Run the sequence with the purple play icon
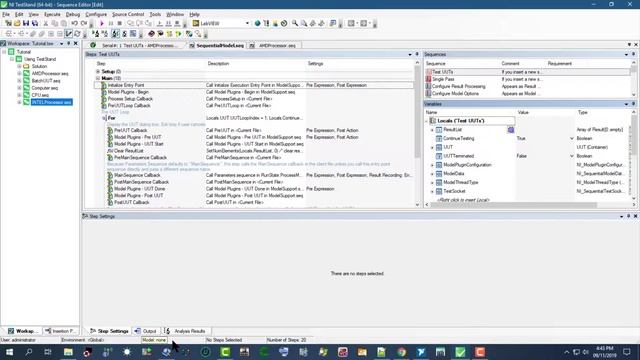Viewport: 640px width, 360px height. (x=102, y=23)
